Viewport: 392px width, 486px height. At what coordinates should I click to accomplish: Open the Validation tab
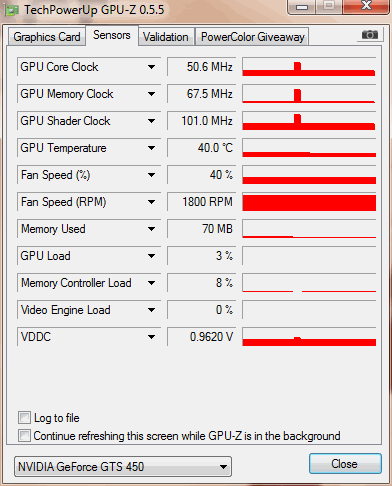(x=166, y=37)
